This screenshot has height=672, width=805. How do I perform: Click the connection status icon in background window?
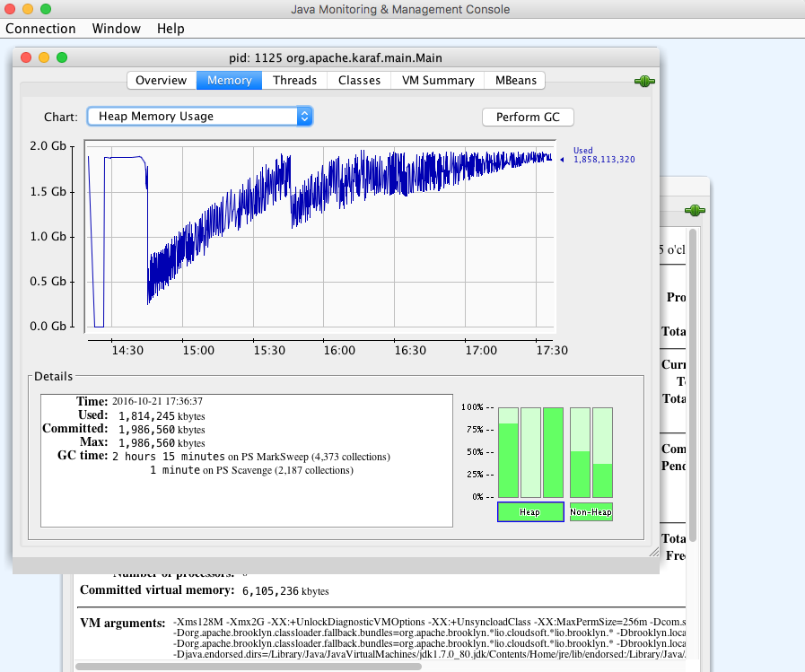coord(695,210)
